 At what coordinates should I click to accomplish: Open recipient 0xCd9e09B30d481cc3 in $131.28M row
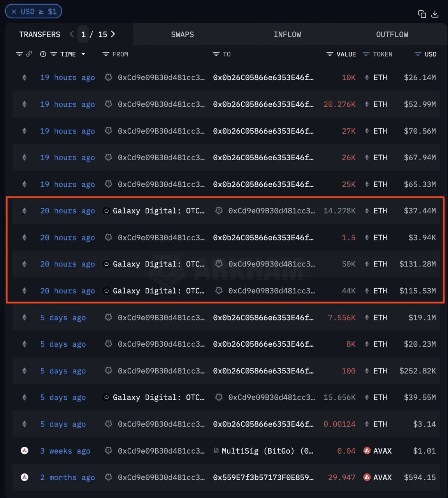click(x=272, y=264)
